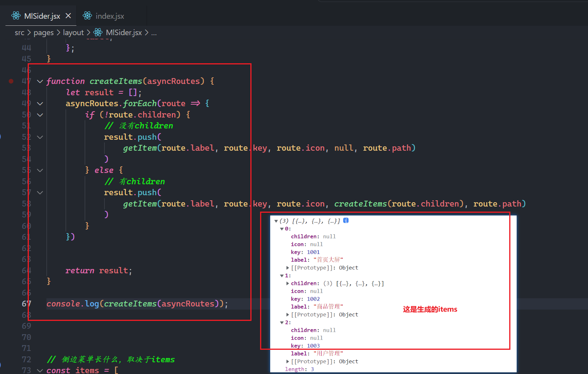The width and height of the screenshot is (588, 374).
Task: Click 'let result = [];' code line
Action: 104,93
